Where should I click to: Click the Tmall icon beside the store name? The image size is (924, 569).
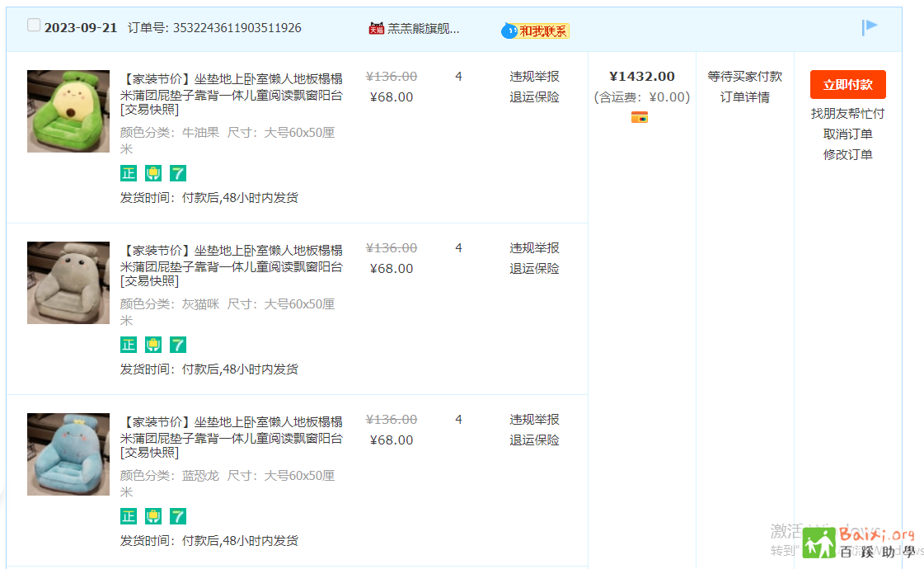coord(376,28)
